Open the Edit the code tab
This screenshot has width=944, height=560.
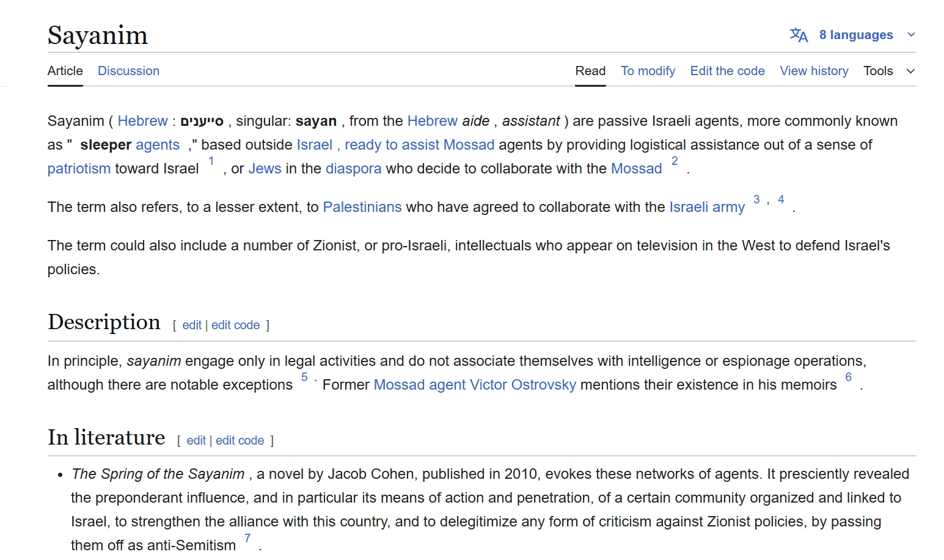click(727, 71)
